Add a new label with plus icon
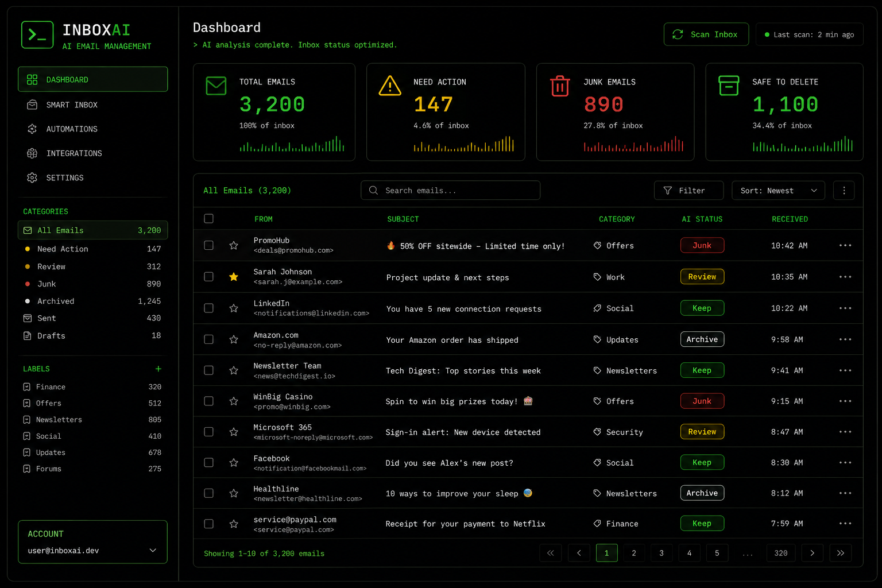This screenshot has width=882, height=588. click(158, 369)
